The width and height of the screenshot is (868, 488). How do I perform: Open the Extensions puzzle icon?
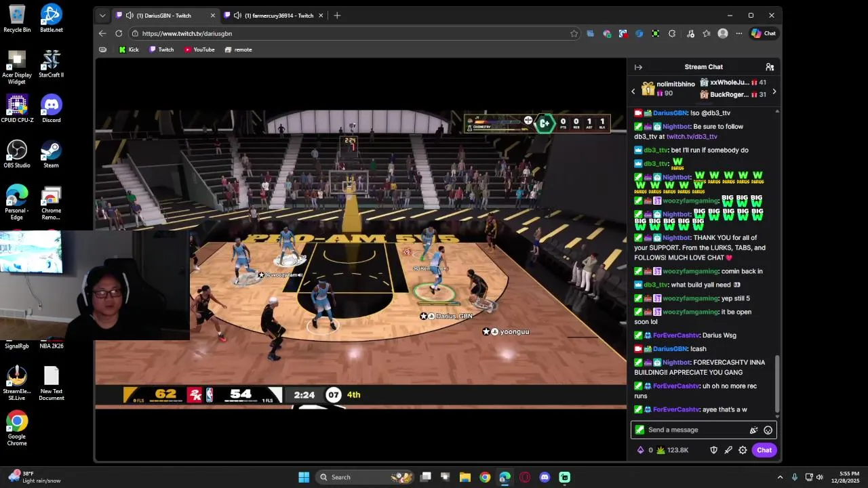pos(672,33)
